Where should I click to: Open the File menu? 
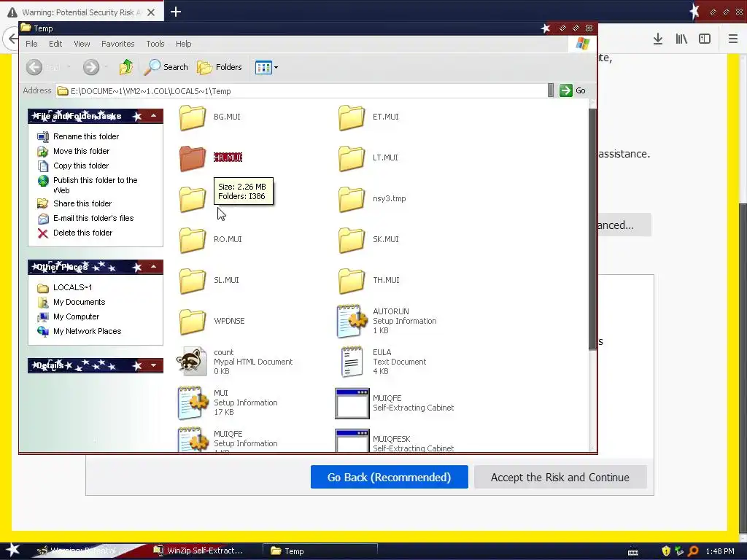[x=31, y=44]
